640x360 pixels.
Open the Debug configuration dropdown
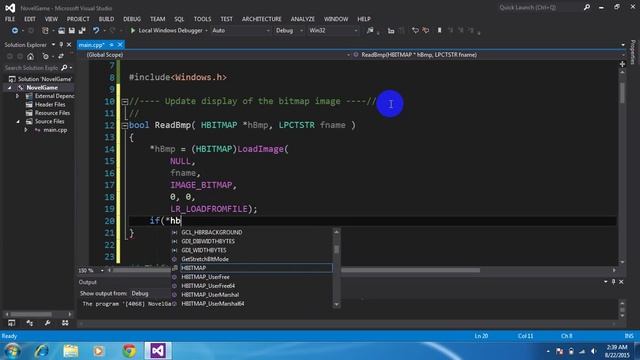pyautogui.click(x=289, y=31)
